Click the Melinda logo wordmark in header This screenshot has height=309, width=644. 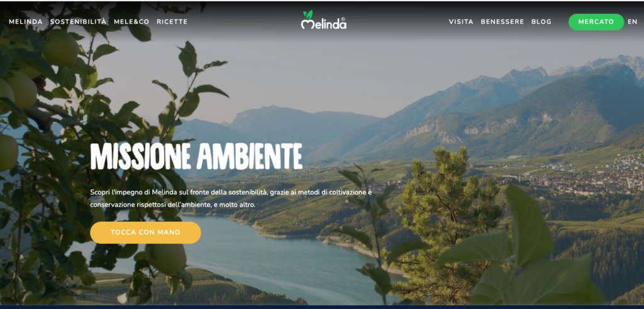pyautogui.click(x=324, y=24)
